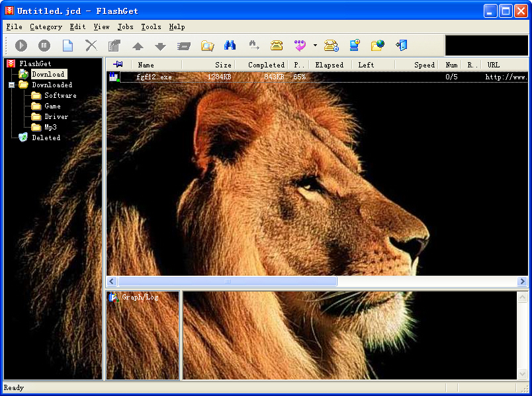Sort jobs by the Num column header
This screenshot has height=396, width=532.
(x=451, y=65)
